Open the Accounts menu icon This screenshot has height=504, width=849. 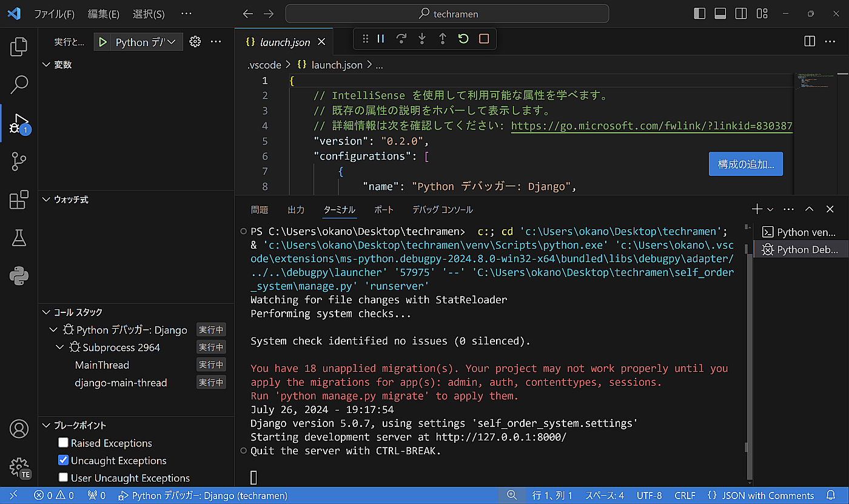pos(19,429)
